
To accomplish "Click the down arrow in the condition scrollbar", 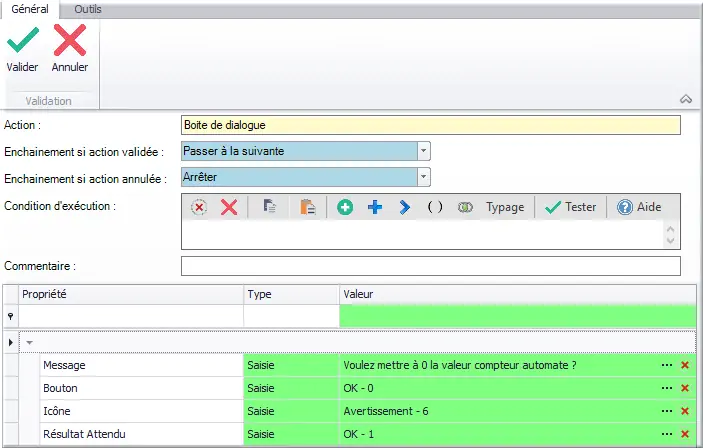I will [671, 241].
